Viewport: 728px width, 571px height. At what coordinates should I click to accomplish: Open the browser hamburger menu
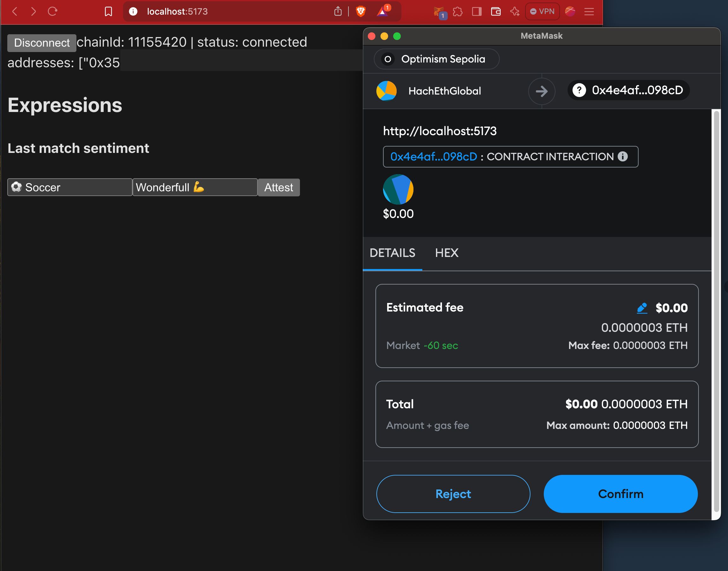click(x=589, y=12)
